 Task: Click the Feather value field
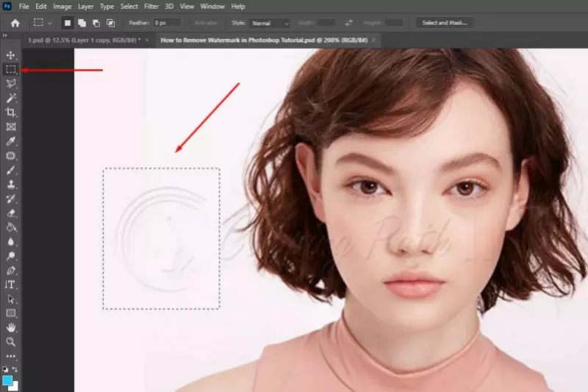click(x=168, y=24)
